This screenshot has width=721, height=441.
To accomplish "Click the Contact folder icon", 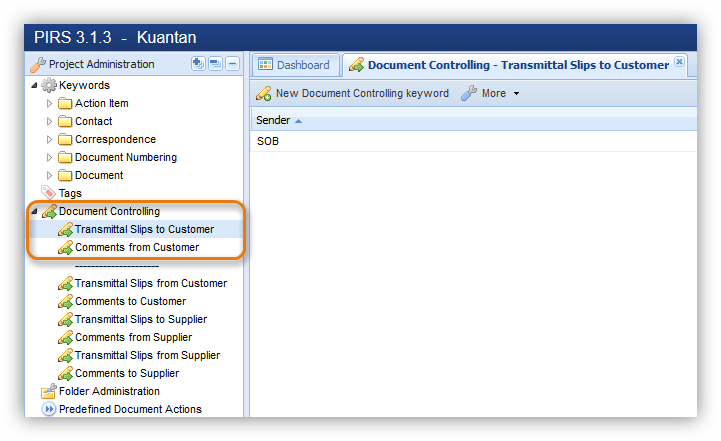I will [65, 121].
